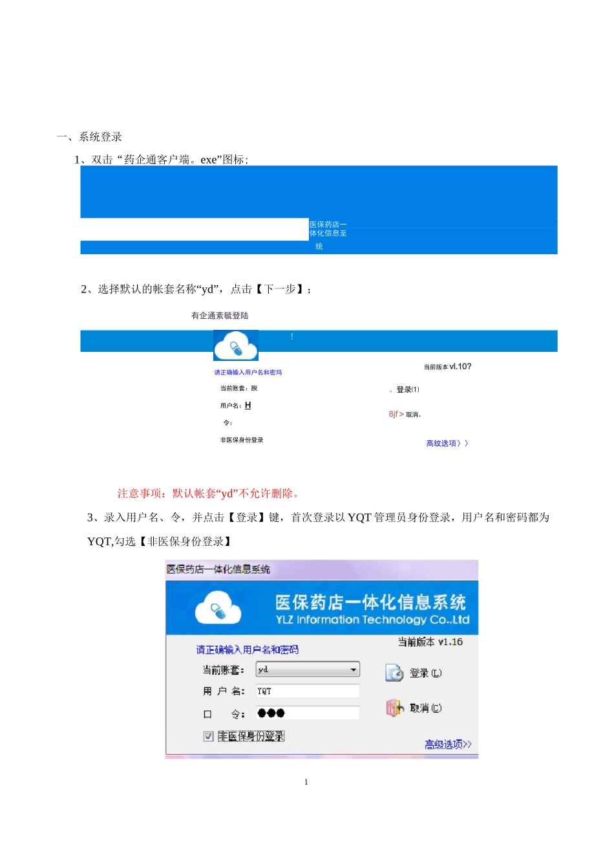Click the cloud pill logo in v1.16 login dialog
This screenshot has width=614, height=868.
coord(218,608)
